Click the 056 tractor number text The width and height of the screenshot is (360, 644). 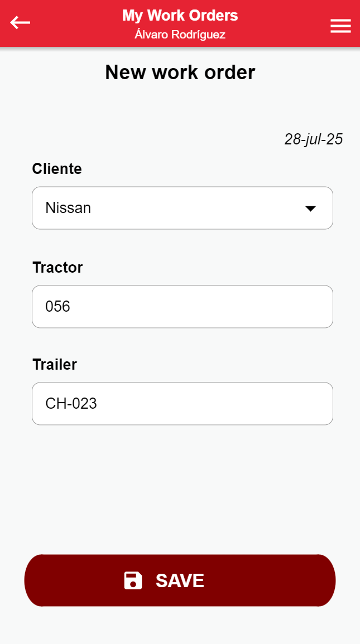tap(58, 307)
